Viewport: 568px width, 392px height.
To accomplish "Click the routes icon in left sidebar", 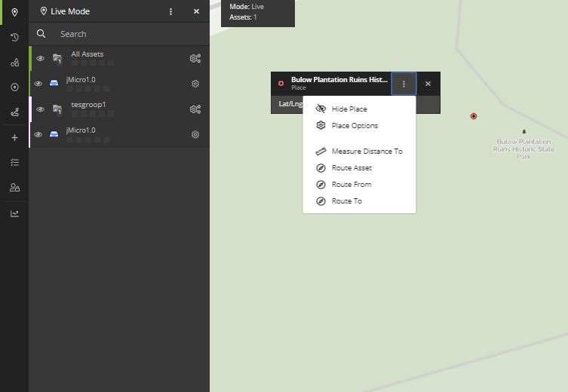I will click(14, 112).
